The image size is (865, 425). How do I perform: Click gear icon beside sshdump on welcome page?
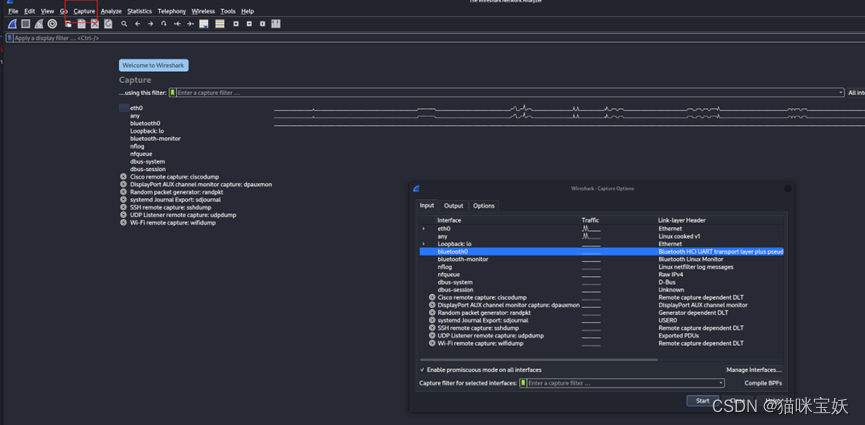pos(124,207)
